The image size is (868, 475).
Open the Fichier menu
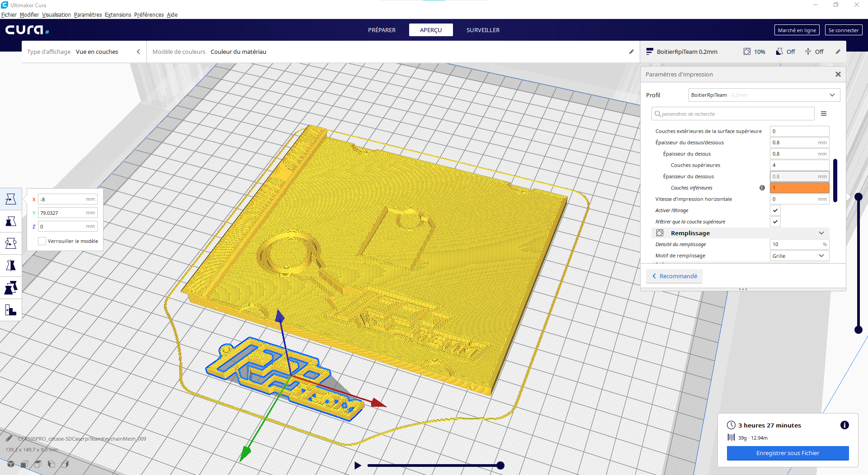tap(9, 14)
